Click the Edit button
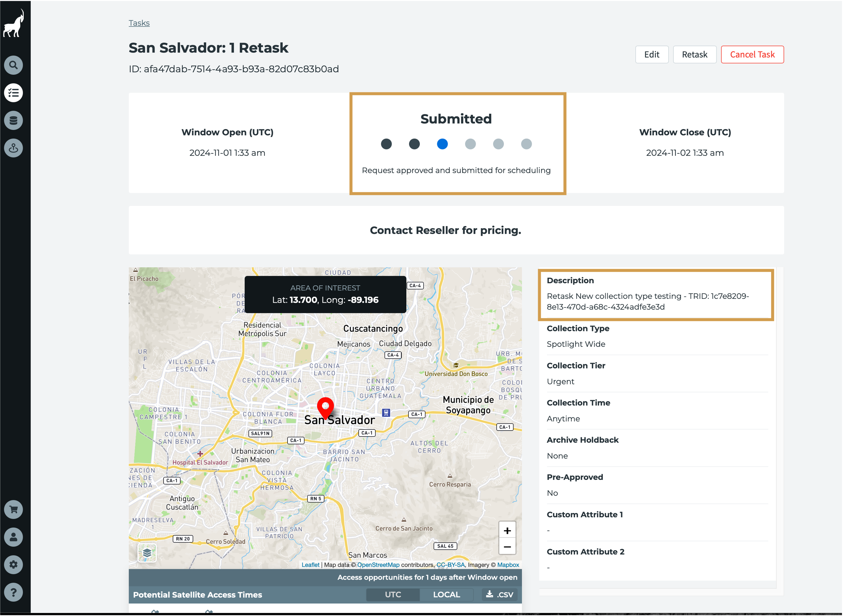 tap(652, 54)
